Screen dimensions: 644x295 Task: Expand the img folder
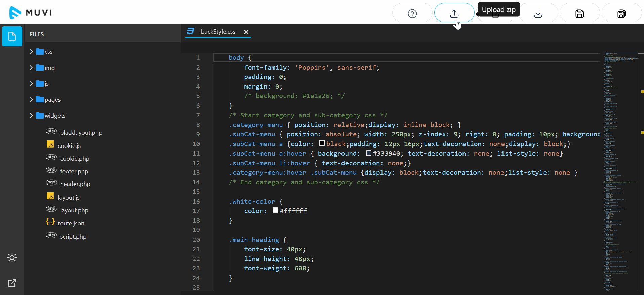49,68
